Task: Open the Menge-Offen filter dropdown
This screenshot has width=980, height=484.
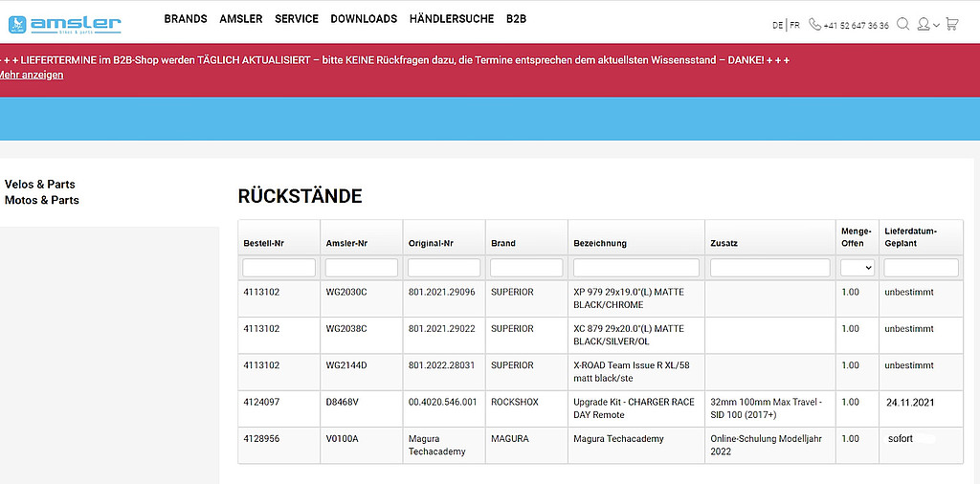Action: [857, 268]
